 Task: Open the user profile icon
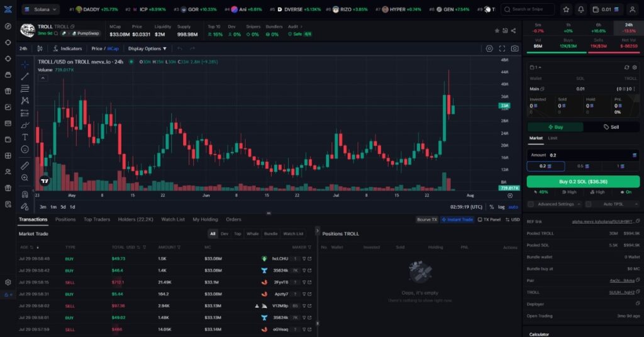tap(632, 9)
